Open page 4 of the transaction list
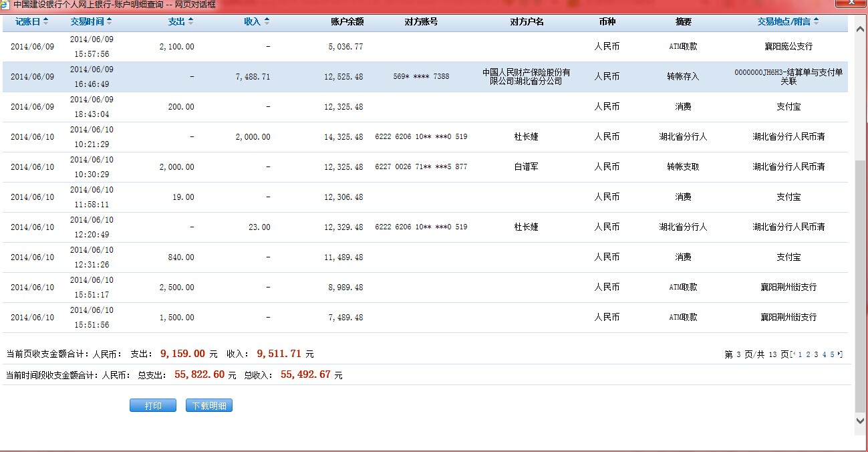868x452 pixels. point(824,354)
